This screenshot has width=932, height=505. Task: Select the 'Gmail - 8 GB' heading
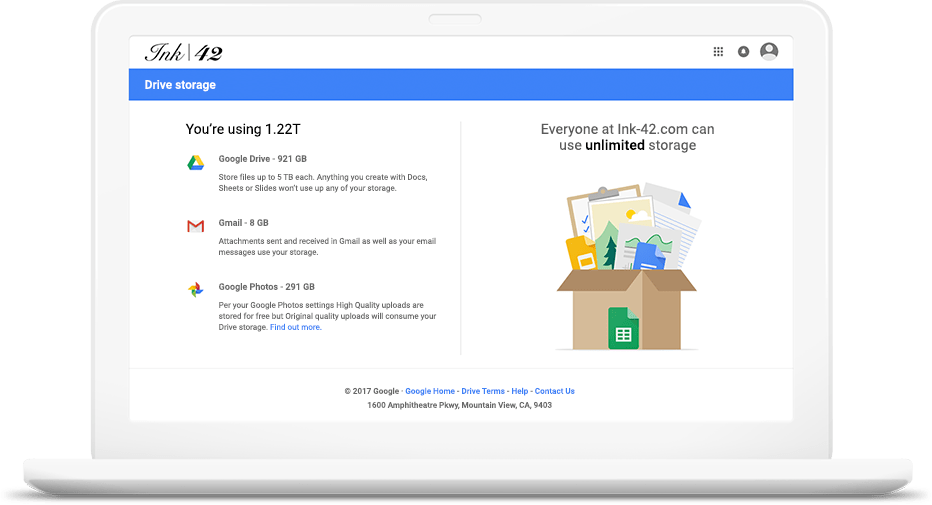pyautogui.click(x=243, y=223)
